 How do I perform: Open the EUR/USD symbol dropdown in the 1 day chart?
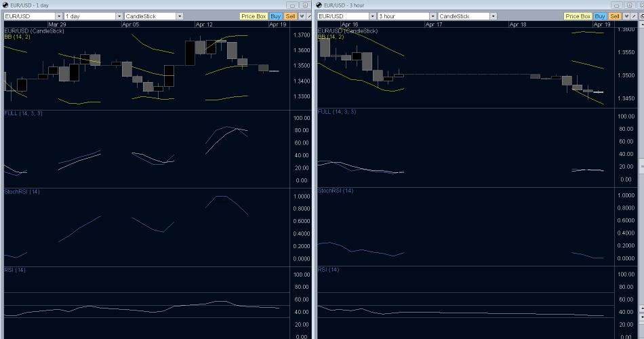59,16
